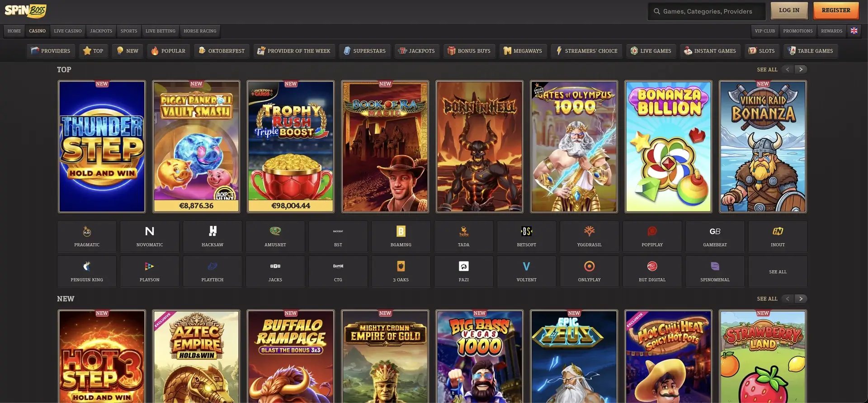Open the Popiplay provider tile
Image resolution: width=868 pixels, height=403 pixels.
pyautogui.click(x=652, y=237)
